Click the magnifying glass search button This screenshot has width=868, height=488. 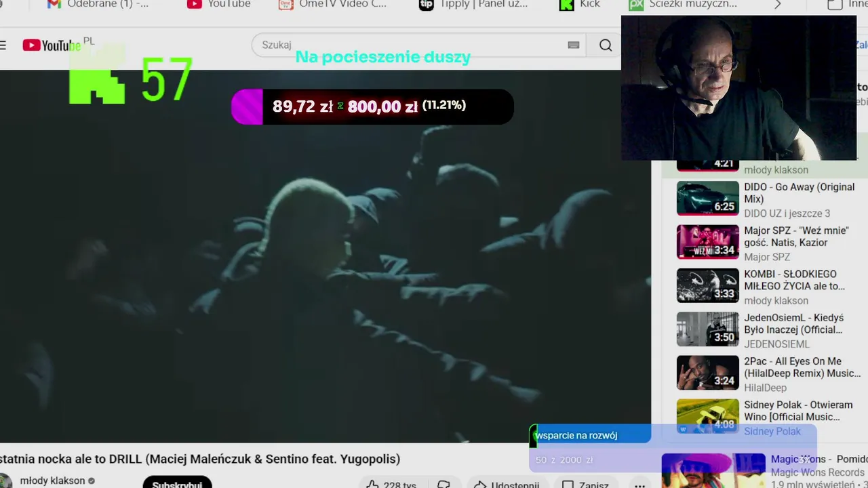606,45
